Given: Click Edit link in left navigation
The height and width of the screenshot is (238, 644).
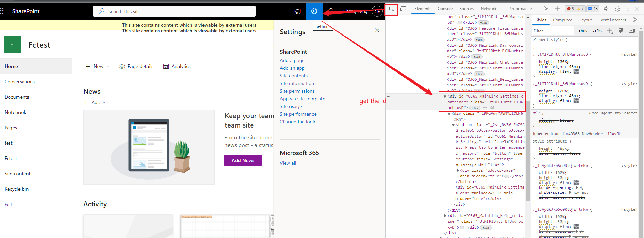Looking at the screenshot, I should click(x=8, y=204).
